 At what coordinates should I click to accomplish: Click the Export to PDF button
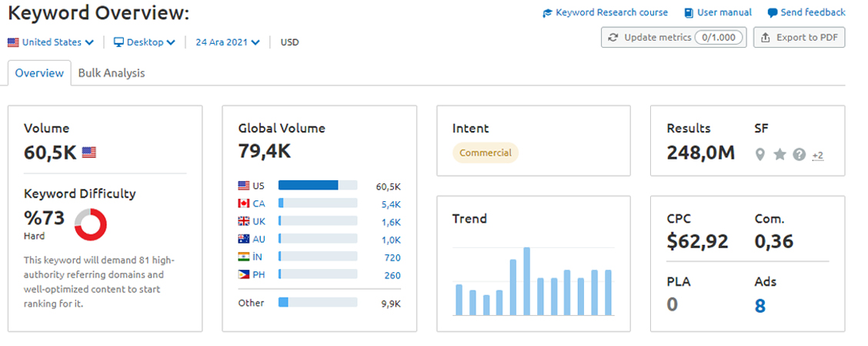[x=799, y=38]
